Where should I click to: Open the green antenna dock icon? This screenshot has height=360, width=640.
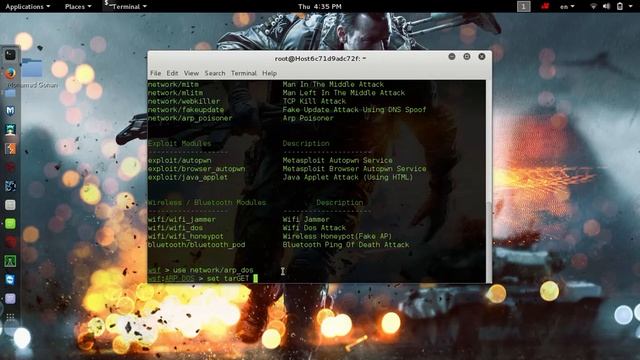(10, 261)
